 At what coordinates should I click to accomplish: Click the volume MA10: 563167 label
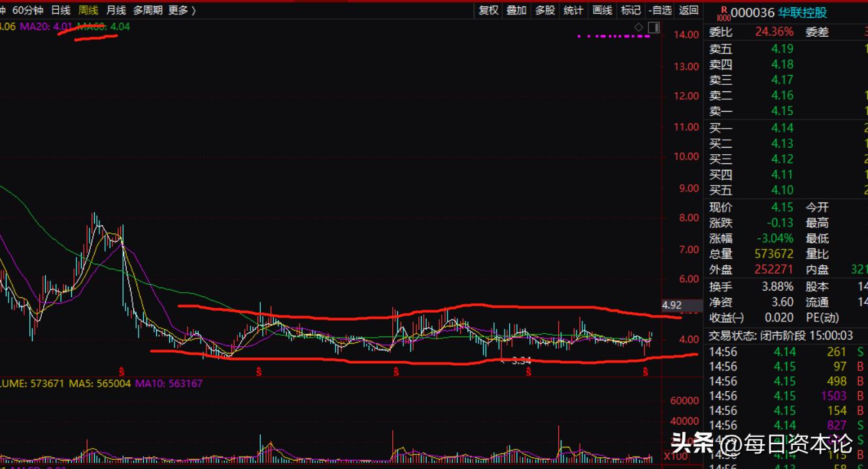[x=169, y=383]
